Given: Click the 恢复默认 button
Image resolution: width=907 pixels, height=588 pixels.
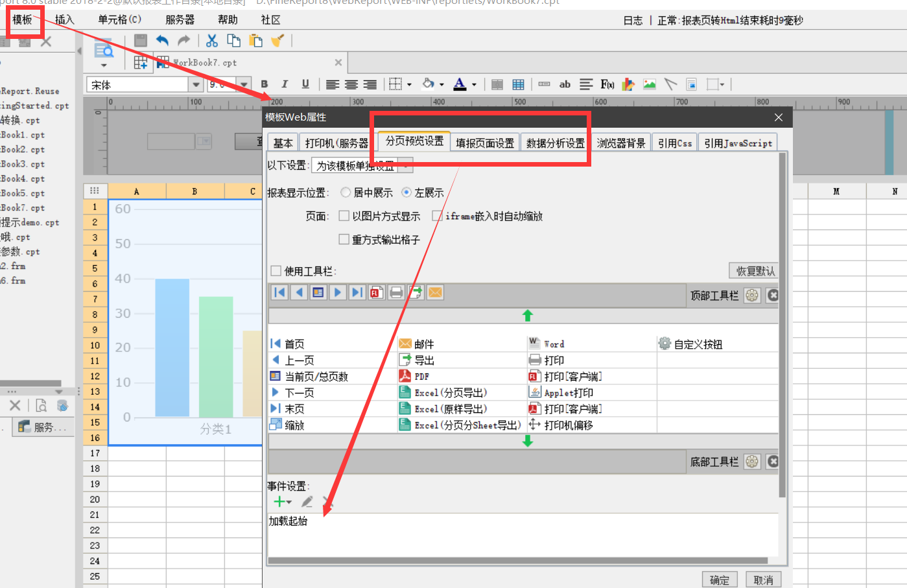Looking at the screenshot, I should click(755, 271).
